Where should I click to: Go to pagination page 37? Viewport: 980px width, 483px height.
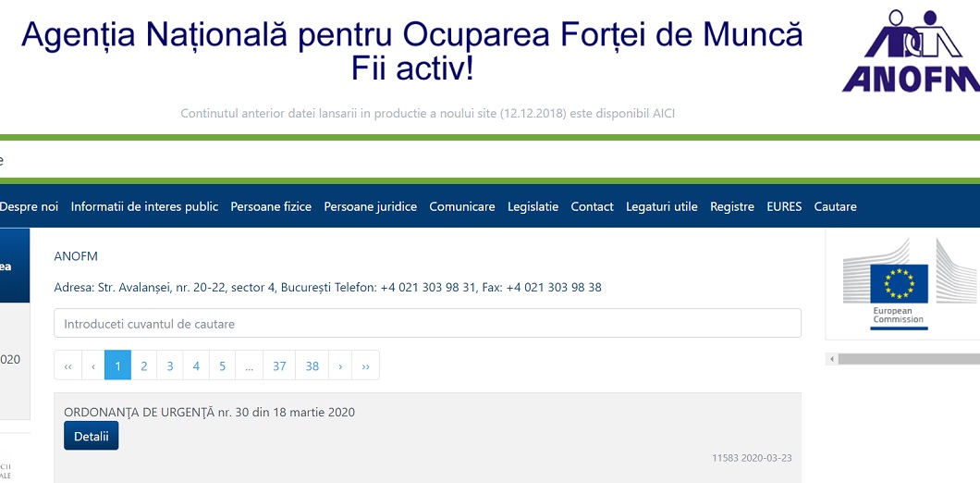279,365
